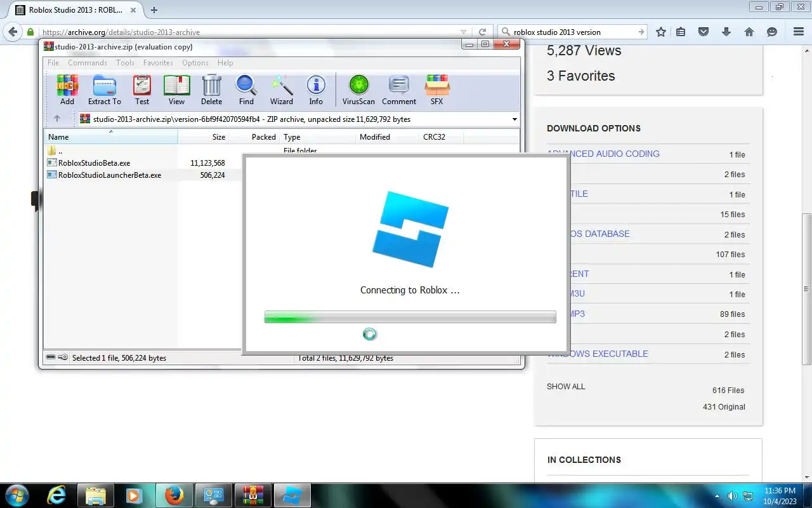Expand the archive path dropdown
Image resolution: width=812 pixels, height=508 pixels.
514,119
